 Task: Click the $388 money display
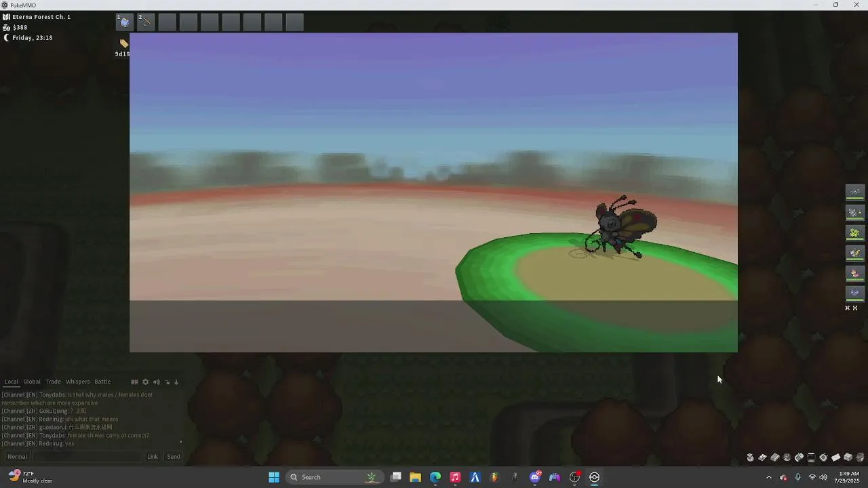click(20, 28)
